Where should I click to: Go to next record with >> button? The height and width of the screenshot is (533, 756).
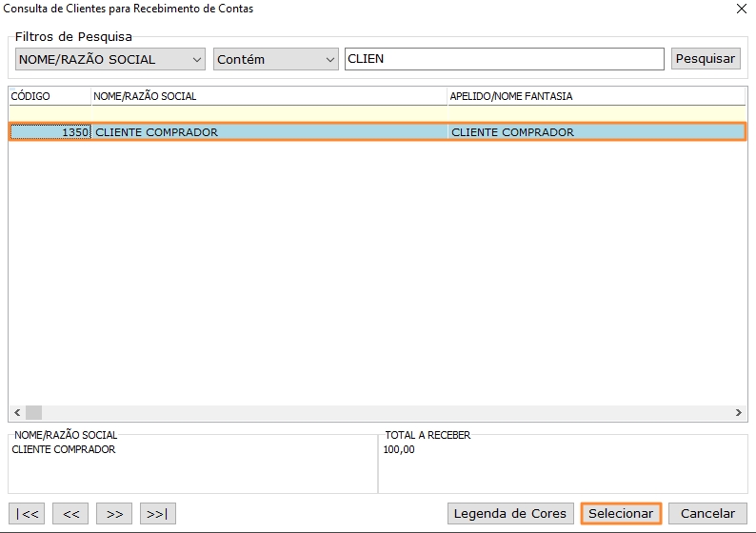tap(114, 514)
